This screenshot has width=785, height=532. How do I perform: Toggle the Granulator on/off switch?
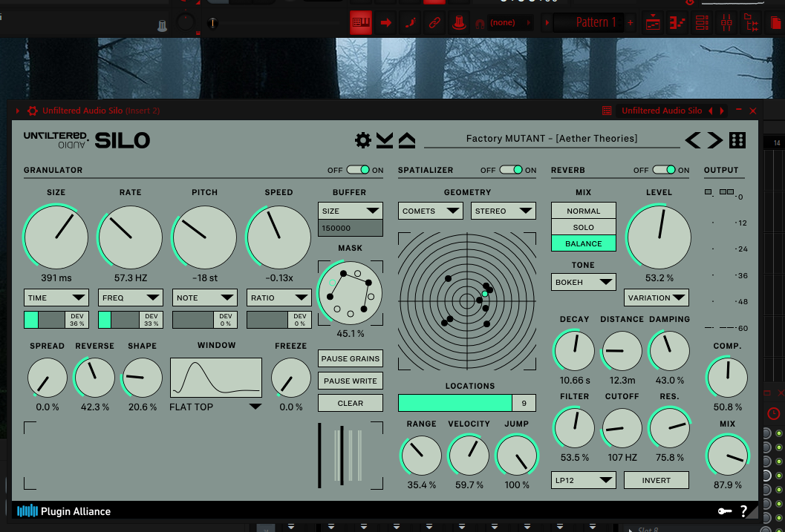tap(358, 170)
